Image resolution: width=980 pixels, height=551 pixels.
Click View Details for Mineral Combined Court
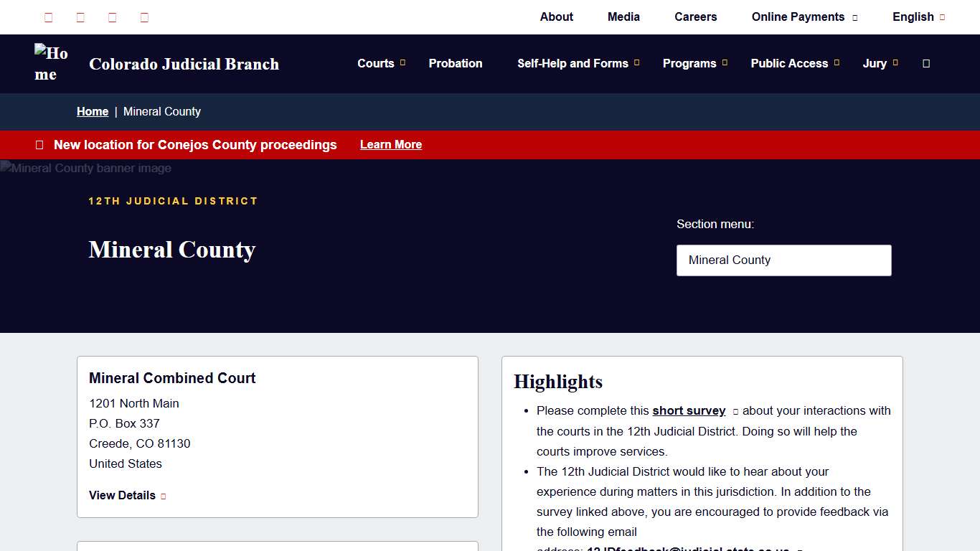(122, 495)
